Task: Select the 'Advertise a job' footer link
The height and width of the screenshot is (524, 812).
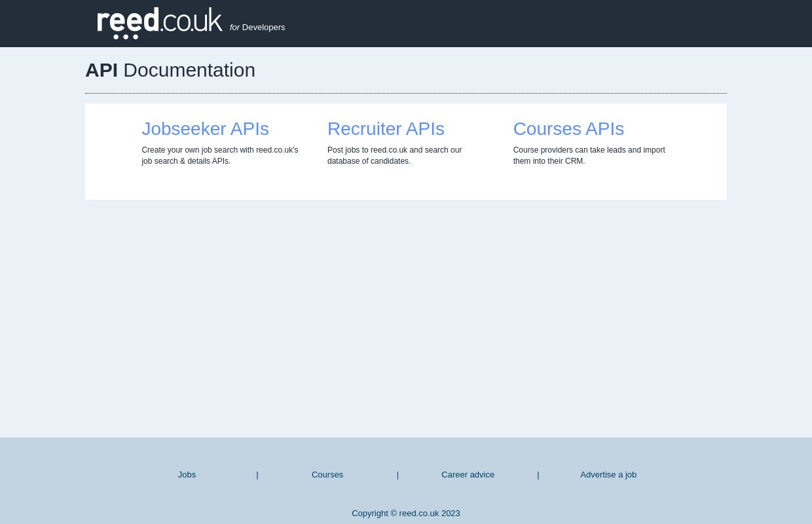Action: click(608, 475)
